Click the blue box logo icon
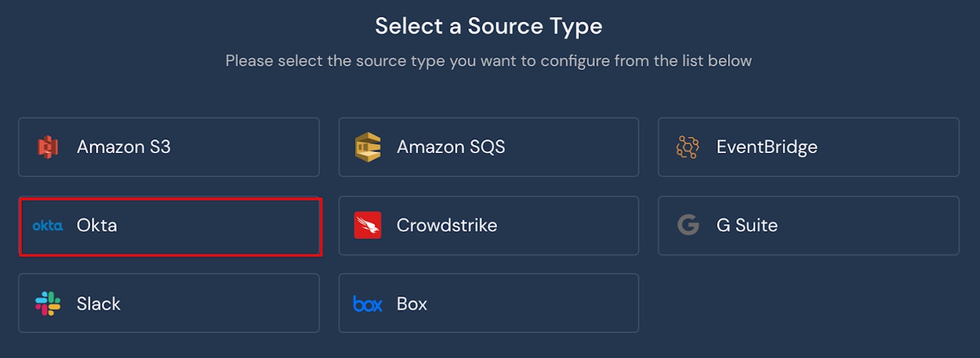Screen dimensions: 980x358 (x=367, y=303)
